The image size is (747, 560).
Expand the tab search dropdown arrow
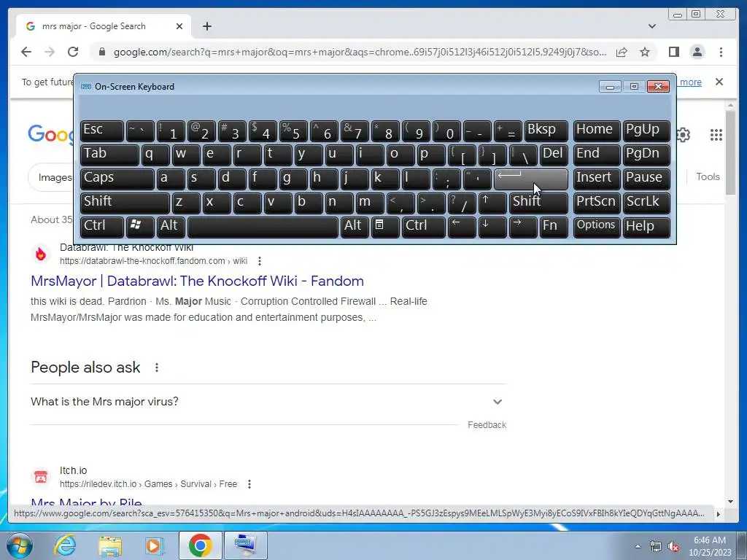coord(651,26)
